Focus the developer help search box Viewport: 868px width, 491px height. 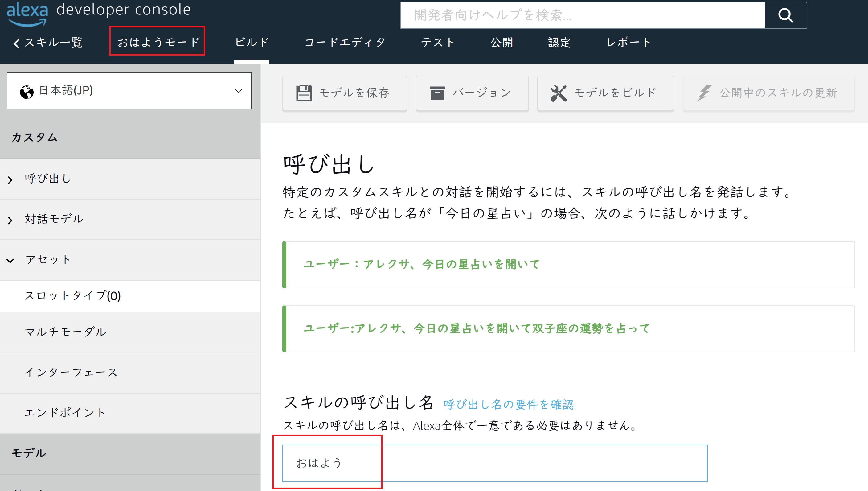point(582,15)
